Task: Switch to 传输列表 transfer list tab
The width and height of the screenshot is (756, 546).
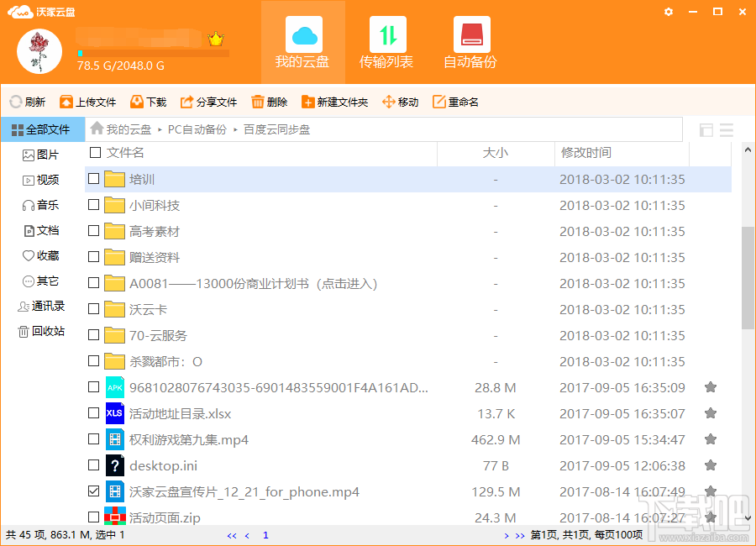Action: (x=386, y=43)
